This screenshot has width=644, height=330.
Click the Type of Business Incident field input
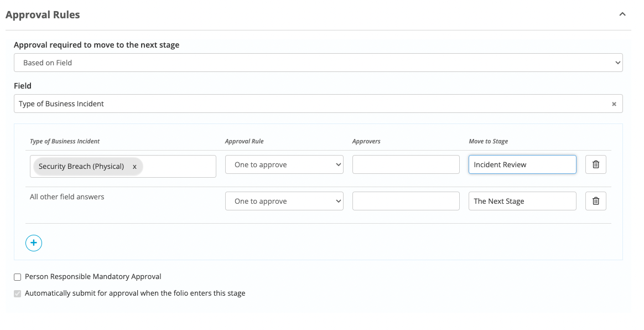pos(318,104)
